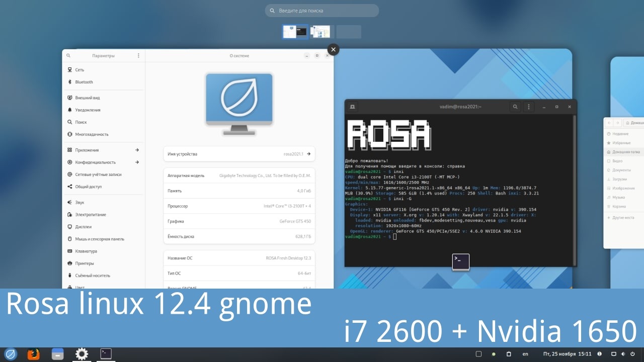Click the search icon in Параметры header
The height and width of the screenshot is (362, 644).
[68, 56]
